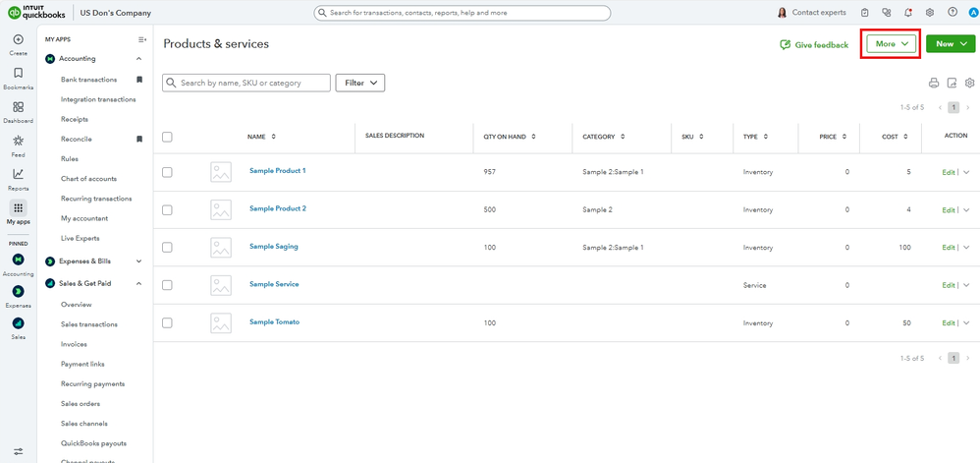980x463 pixels.
Task: Click the notifications bell icon
Action: coord(907,13)
